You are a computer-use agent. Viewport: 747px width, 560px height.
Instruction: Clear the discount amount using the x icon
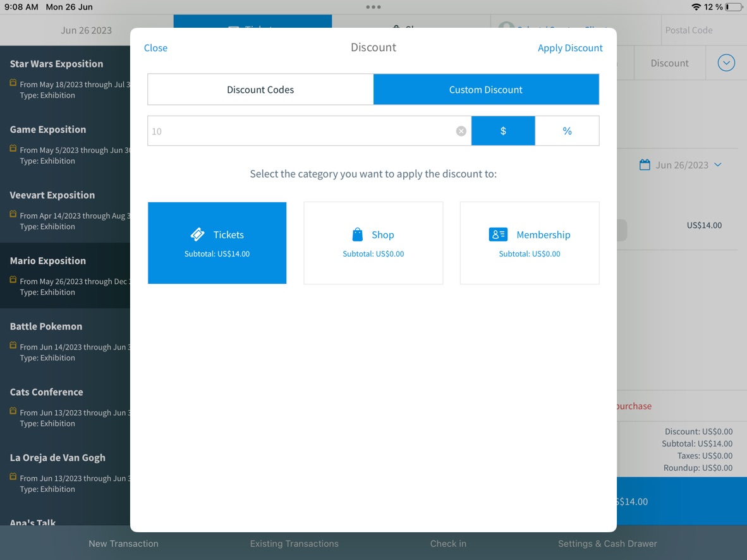pos(461,131)
